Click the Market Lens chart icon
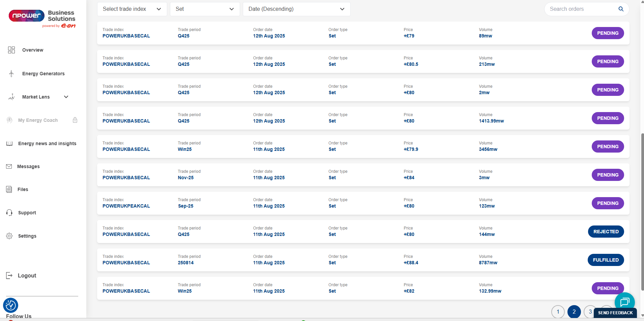This screenshot has height=321, width=644. 11,97
